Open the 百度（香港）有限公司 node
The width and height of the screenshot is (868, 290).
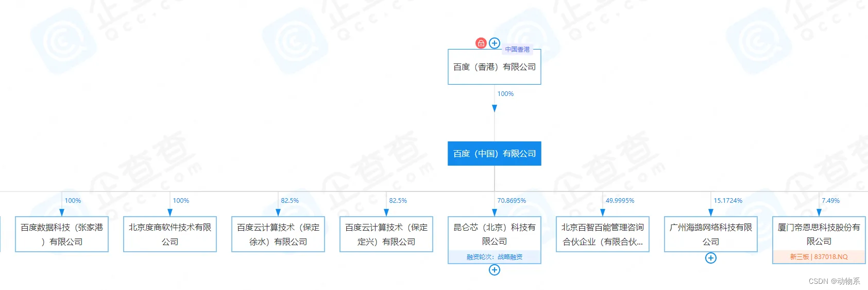495,67
